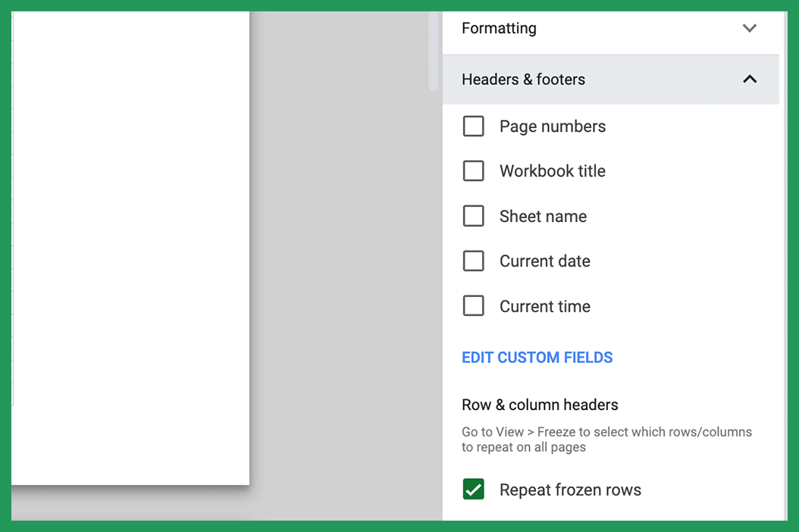The width and height of the screenshot is (799, 532).
Task: Enable Sheet name in header
Action: [x=474, y=216]
